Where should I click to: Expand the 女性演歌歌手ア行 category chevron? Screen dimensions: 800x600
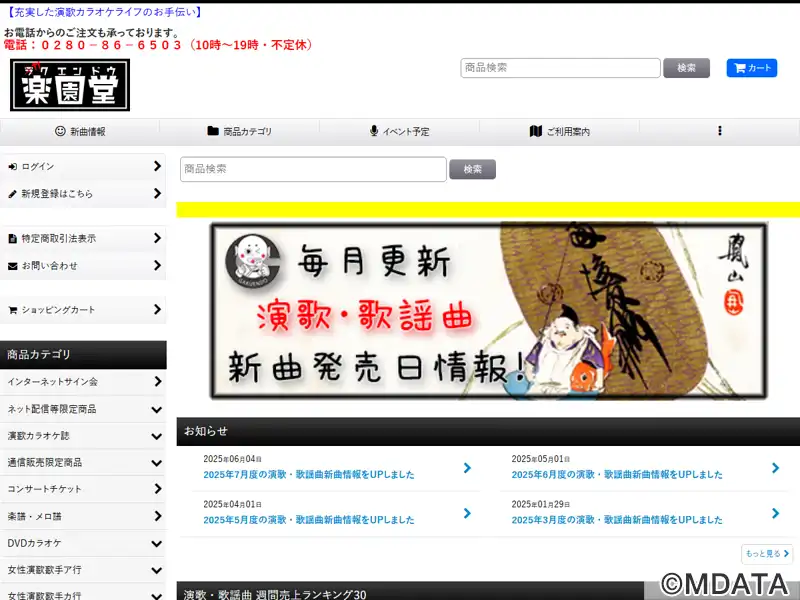[157, 570]
